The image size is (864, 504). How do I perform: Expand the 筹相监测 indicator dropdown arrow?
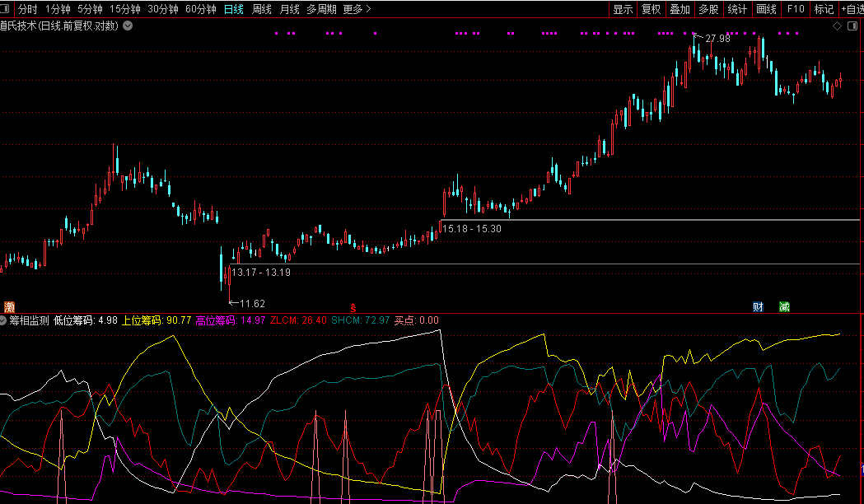click(x=4, y=320)
